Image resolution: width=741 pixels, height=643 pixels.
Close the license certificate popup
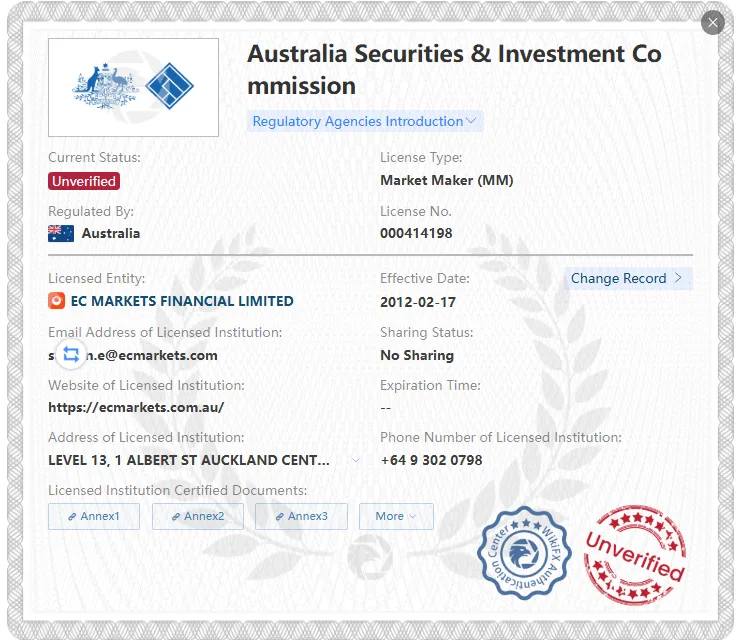(x=713, y=22)
